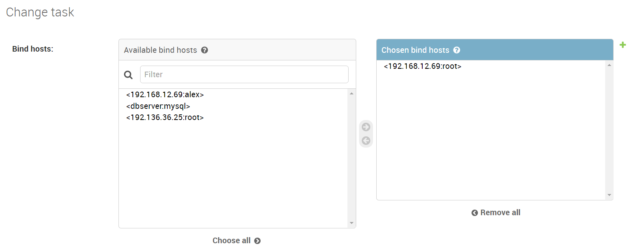The height and width of the screenshot is (250, 644).
Task: Click the arrow icon beside Remove all
Action: 475,213
